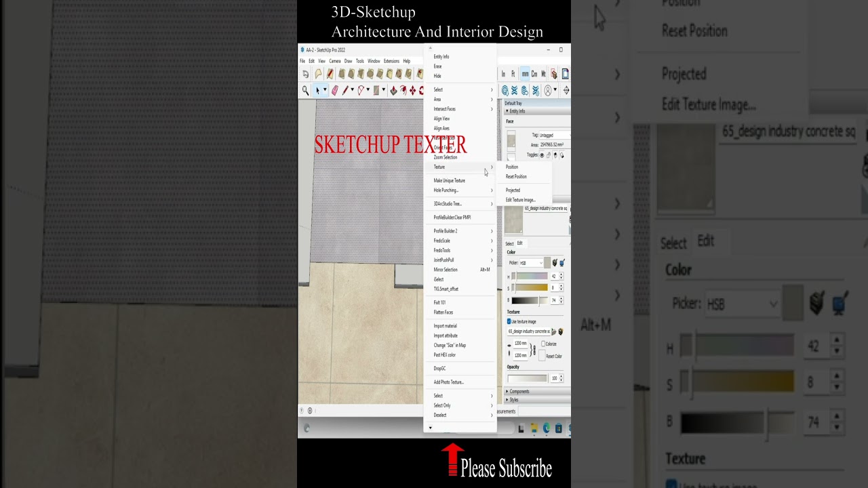Click the match screen color icon

[562, 263]
